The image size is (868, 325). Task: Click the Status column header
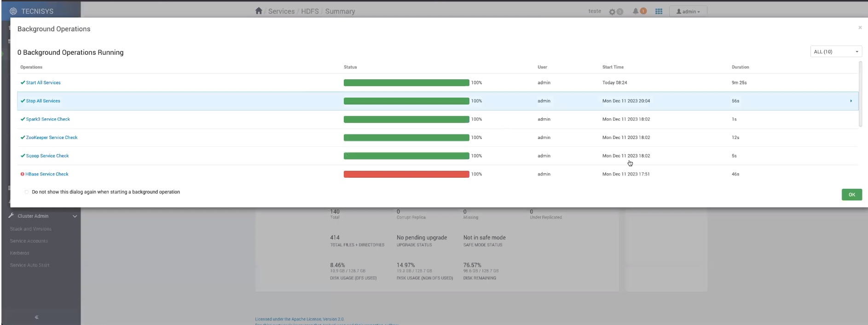350,67
